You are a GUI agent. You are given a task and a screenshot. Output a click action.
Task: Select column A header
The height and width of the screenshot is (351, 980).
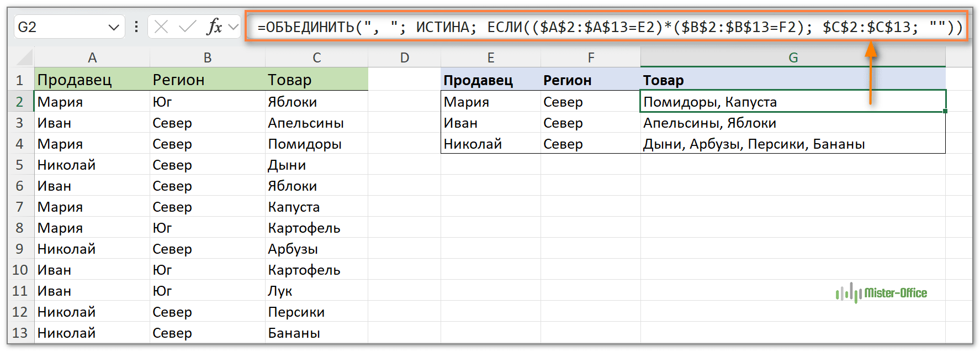(92, 57)
